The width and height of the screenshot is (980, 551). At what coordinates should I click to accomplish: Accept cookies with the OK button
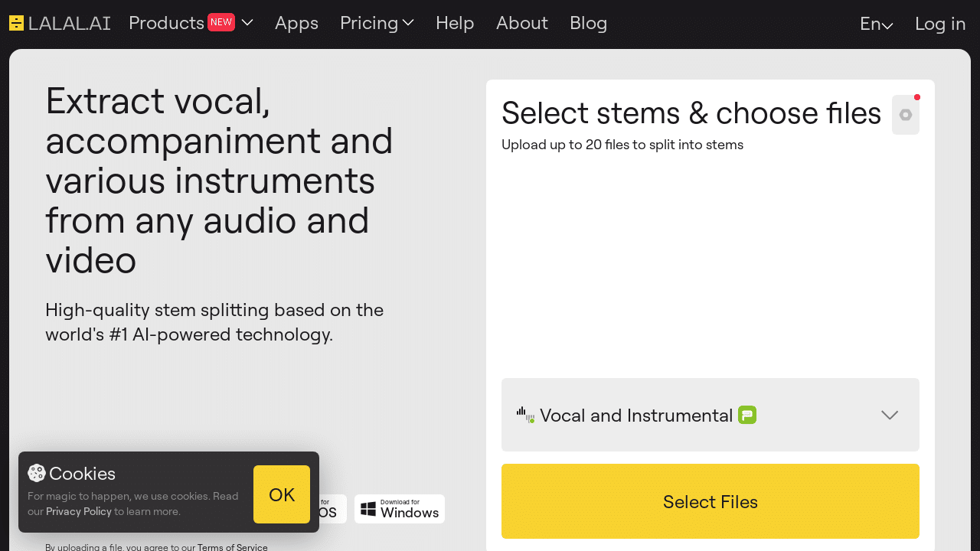coord(281,494)
